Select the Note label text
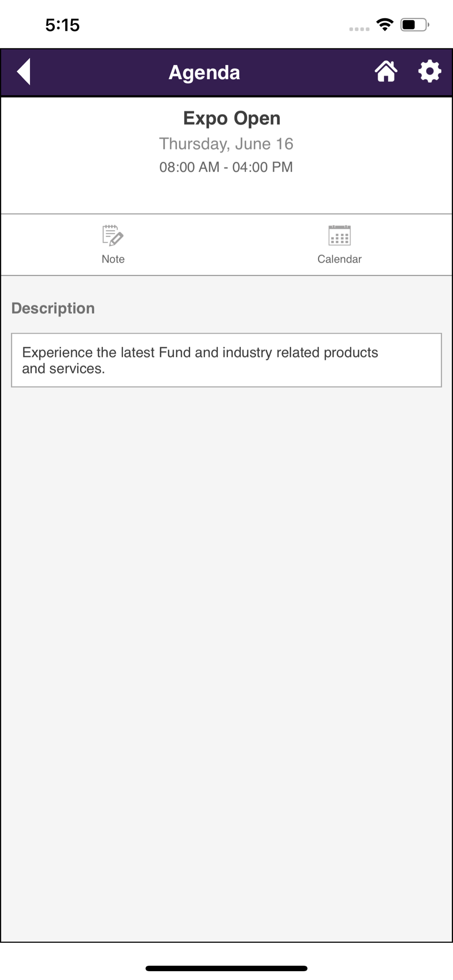 click(113, 259)
